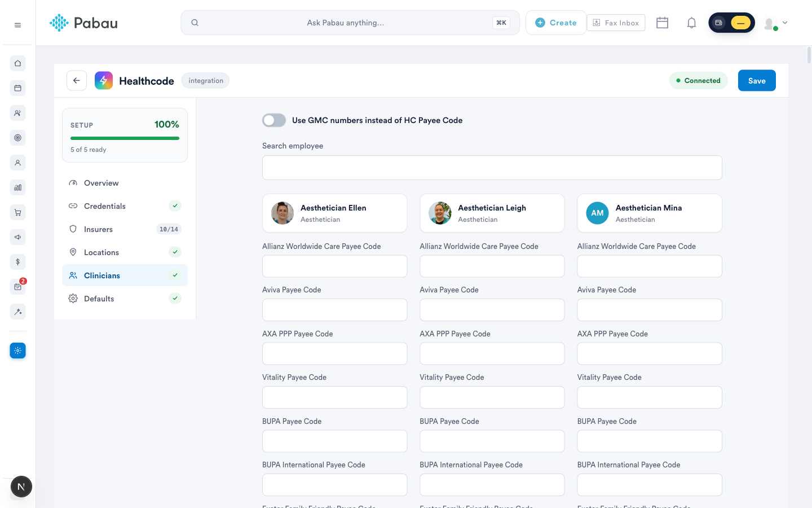812x508 pixels.
Task: Click Leigh's Allianz Worldwide Care Payee Code field
Action: tap(492, 266)
